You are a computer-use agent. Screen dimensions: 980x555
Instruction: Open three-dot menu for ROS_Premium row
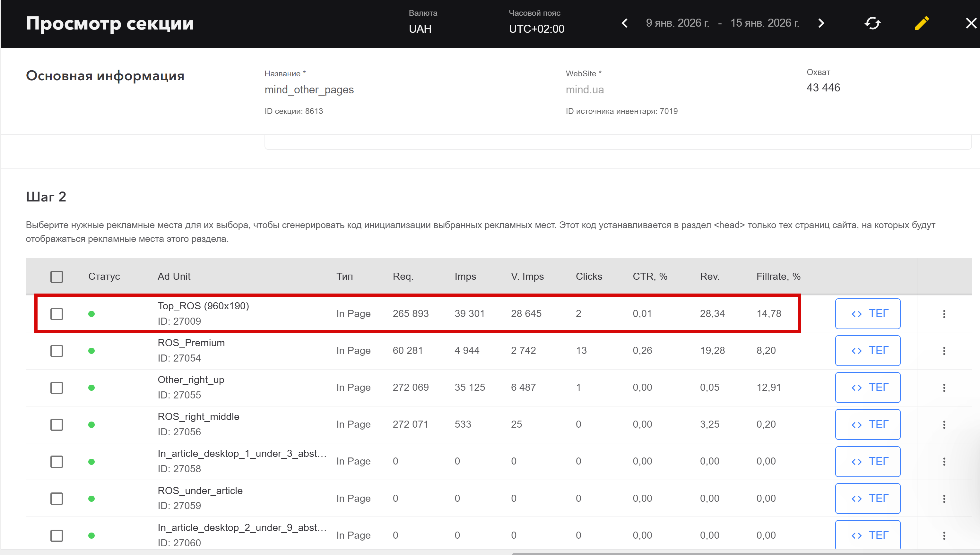[944, 351]
